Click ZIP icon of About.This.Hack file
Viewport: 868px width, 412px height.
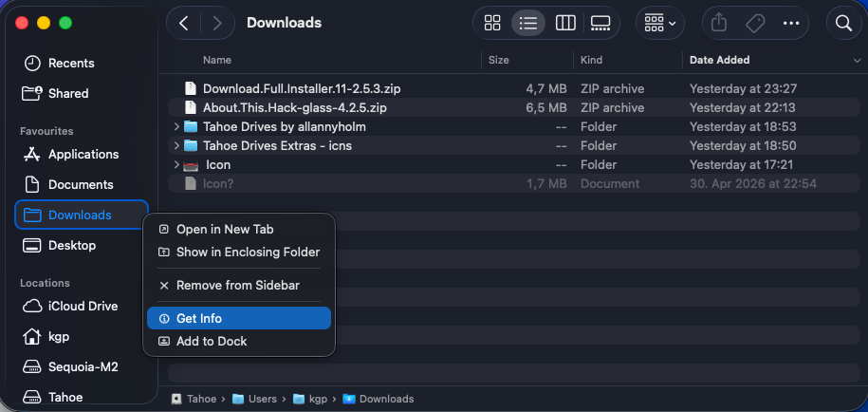pyautogui.click(x=191, y=107)
